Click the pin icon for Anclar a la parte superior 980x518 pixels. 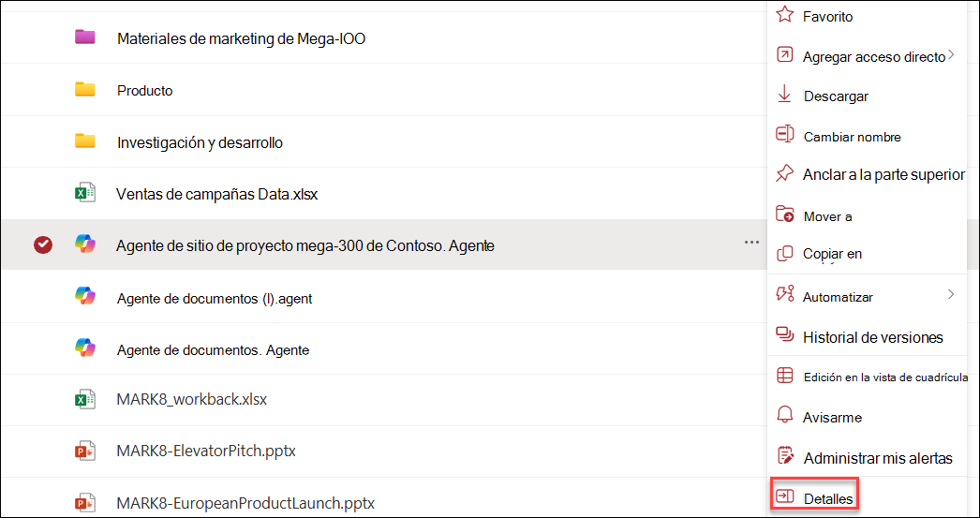click(x=785, y=174)
